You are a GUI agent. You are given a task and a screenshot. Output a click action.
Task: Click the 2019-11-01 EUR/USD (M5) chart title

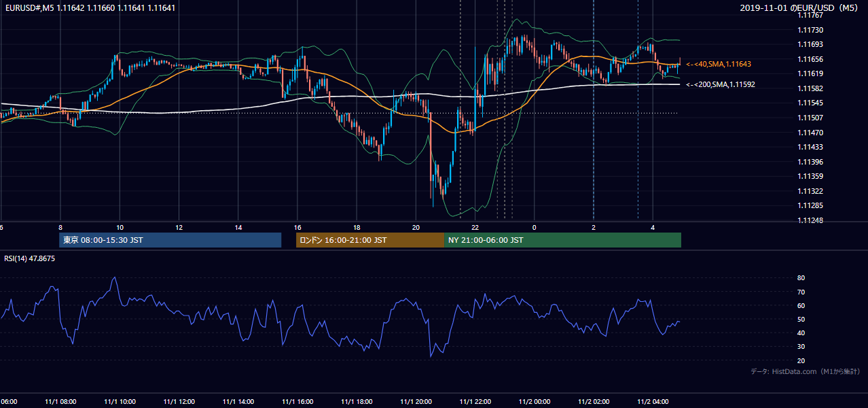coord(799,8)
